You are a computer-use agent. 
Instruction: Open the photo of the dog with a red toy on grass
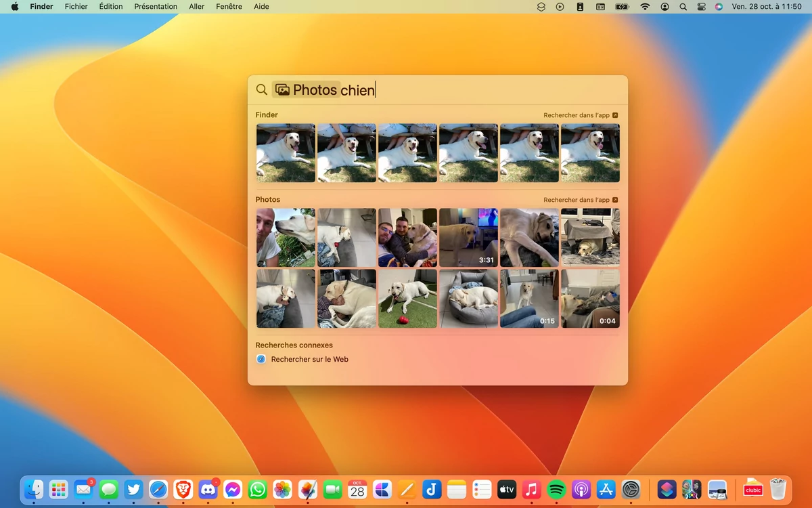(x=407, y=298)
